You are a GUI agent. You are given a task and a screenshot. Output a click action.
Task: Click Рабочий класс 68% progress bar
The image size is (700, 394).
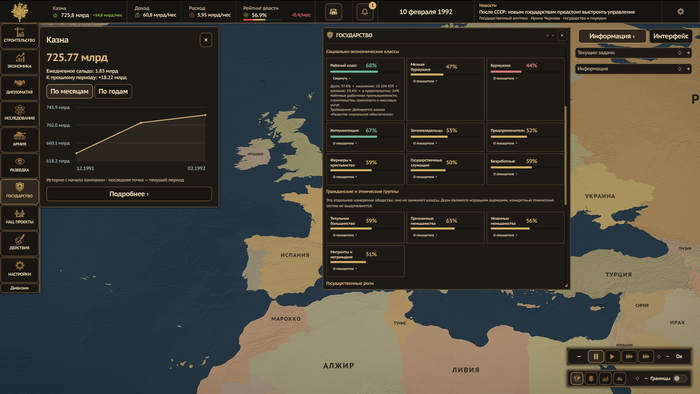tap(365, 71)
